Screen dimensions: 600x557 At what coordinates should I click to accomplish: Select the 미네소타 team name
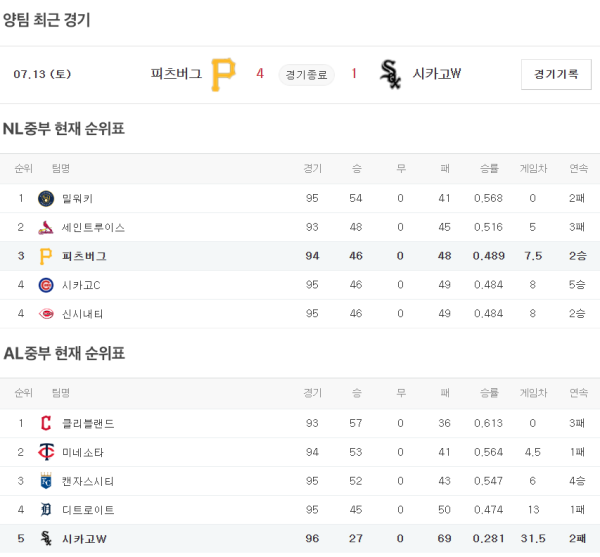pyautogui.click(x=83, y=452)
